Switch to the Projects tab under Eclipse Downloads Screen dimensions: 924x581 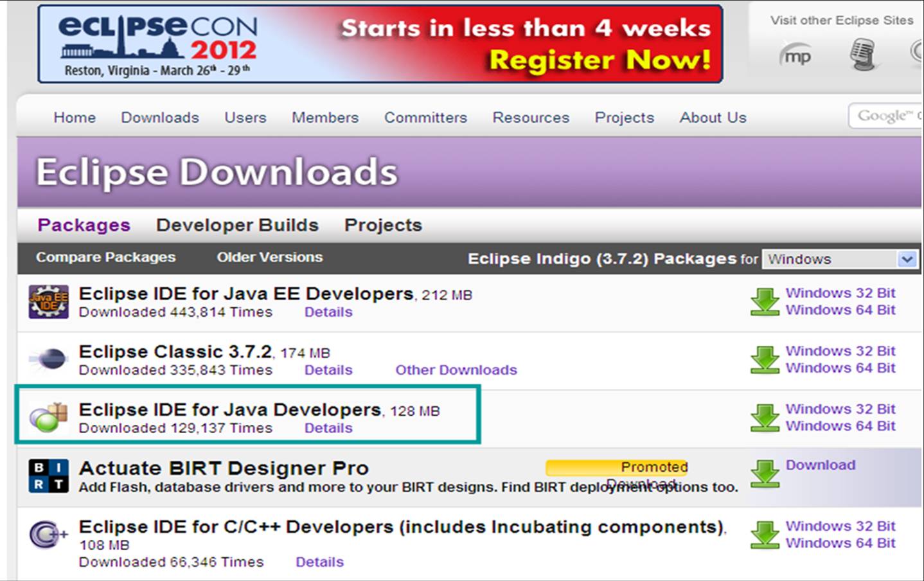pyautogui.click(x=383, y=225)
